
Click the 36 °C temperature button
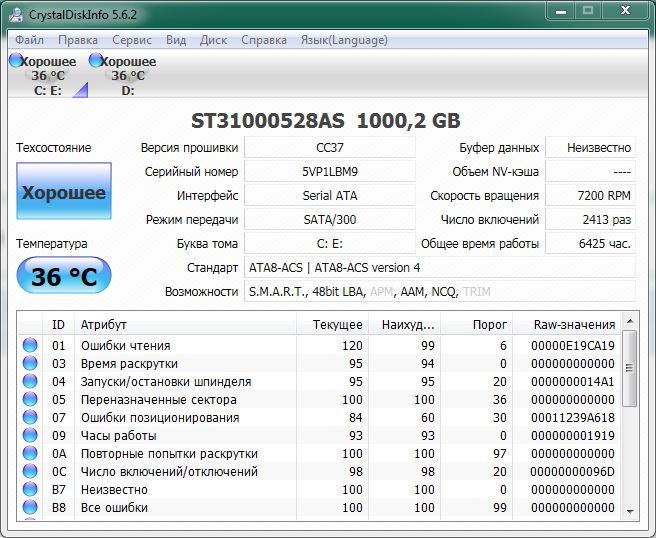point(64,277)
